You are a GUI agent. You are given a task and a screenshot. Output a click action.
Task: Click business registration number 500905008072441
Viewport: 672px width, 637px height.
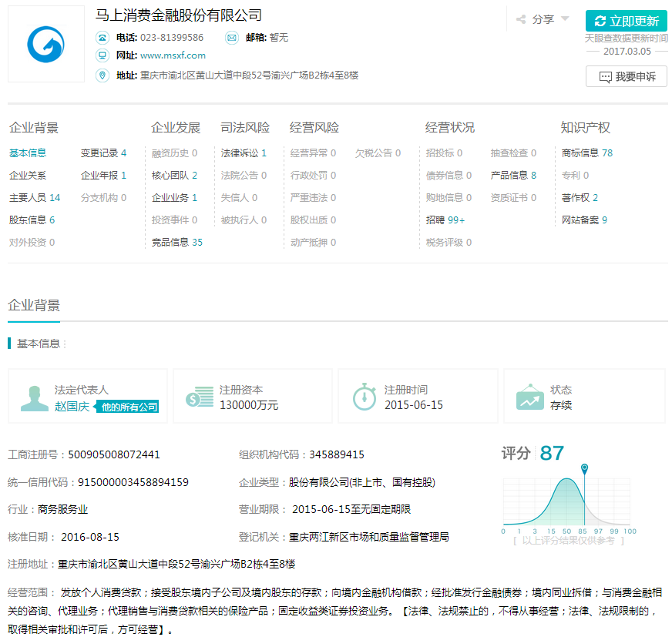(x=114, y=454)
